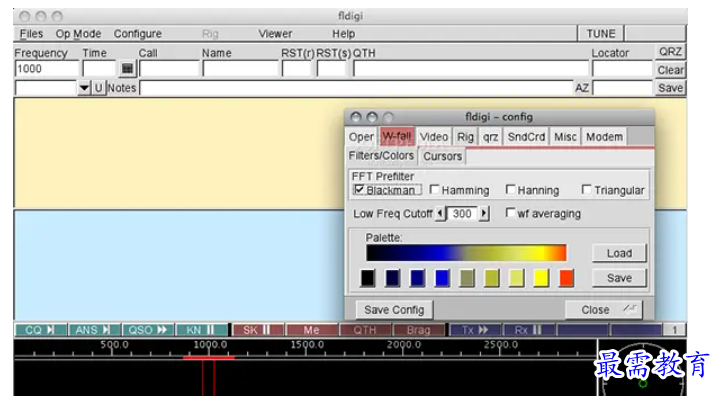Click the Frequency input field

(47, 69)
